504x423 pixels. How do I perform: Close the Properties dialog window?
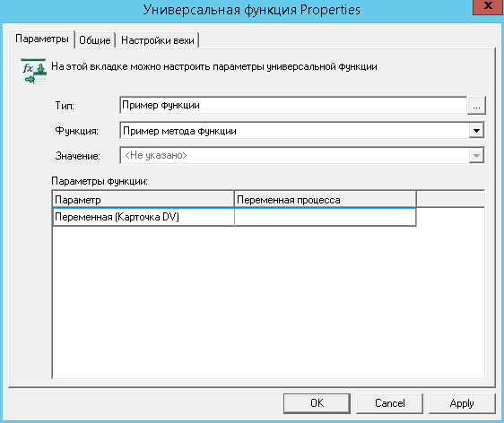click(x=488, y=6)
